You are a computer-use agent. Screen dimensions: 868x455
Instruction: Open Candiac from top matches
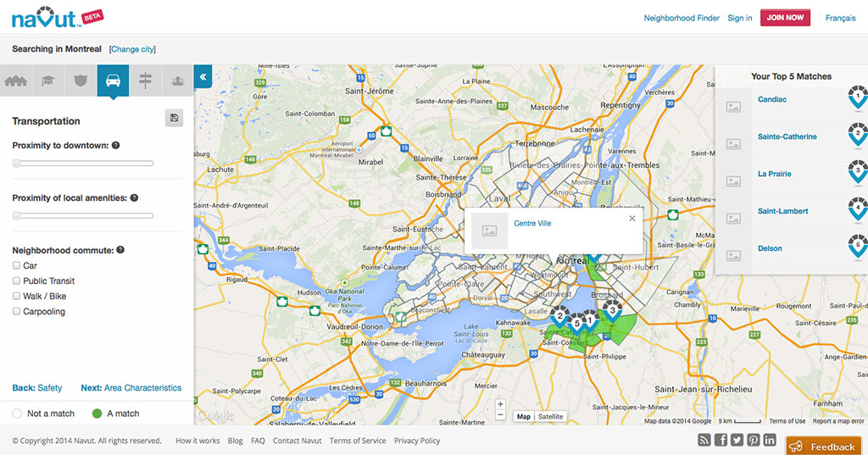[x=772, y=100]
